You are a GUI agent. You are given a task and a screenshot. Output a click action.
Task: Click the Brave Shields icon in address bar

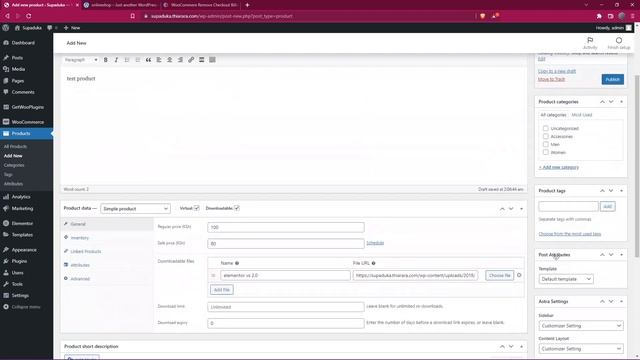coord(482,16)
